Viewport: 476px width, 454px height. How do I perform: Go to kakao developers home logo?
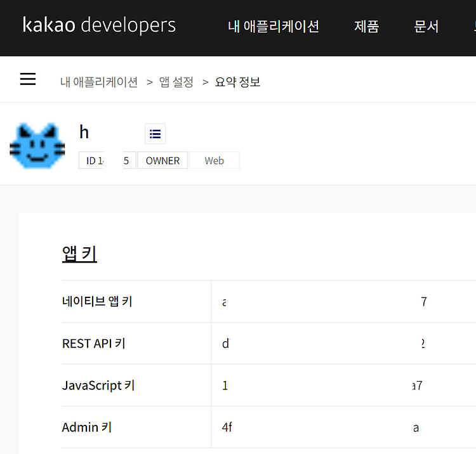(x=99, y=25)
